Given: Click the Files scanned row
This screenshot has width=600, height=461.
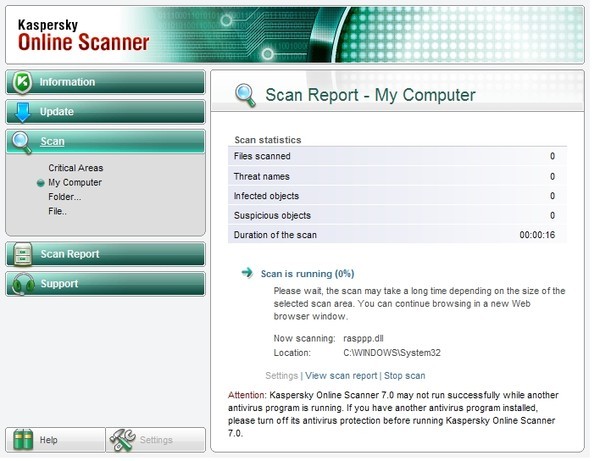Looking at the screenshot, I should point(397,156).
